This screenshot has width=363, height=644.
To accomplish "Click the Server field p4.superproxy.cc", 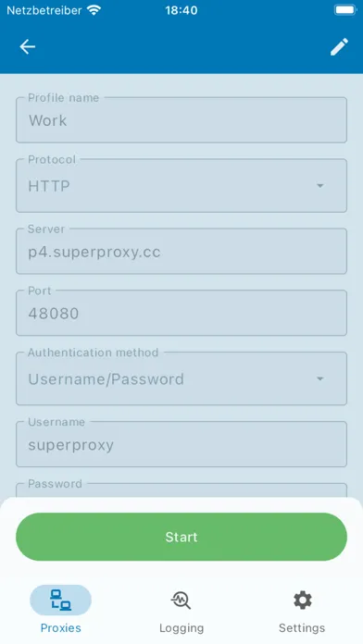I will coord(181,252).
